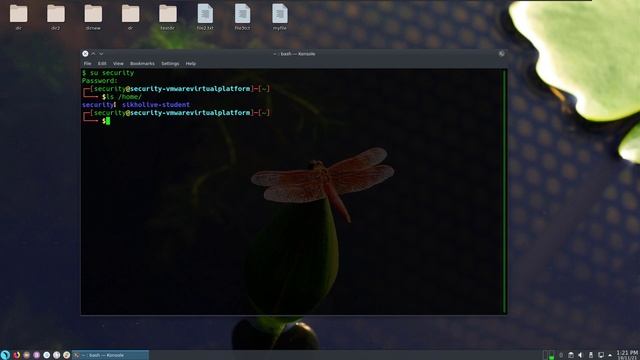Select the 'myfile' file on the desktop
640x360 pixels.
pyautogui.click(x=280, y=17)
